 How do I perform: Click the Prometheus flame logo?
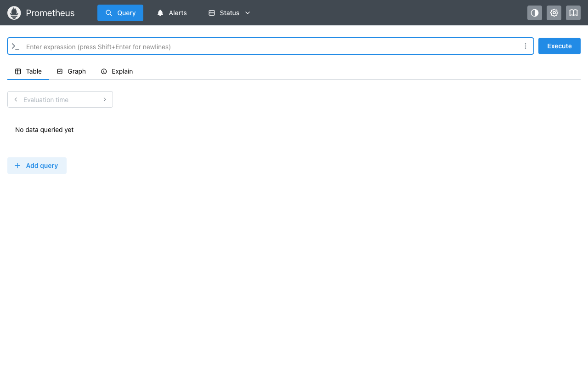[14, 13]
